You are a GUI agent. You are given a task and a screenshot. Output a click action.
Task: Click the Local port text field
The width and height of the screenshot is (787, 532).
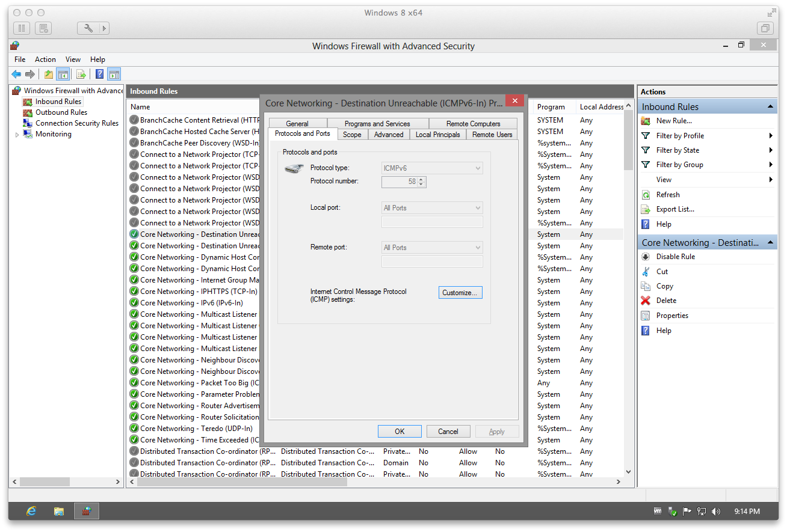coord(432,222)
